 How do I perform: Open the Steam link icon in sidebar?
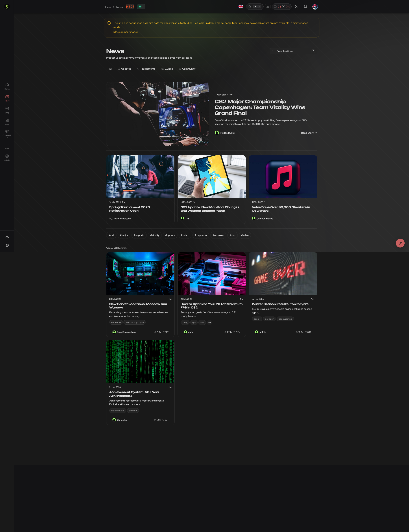tap(7, 245)
